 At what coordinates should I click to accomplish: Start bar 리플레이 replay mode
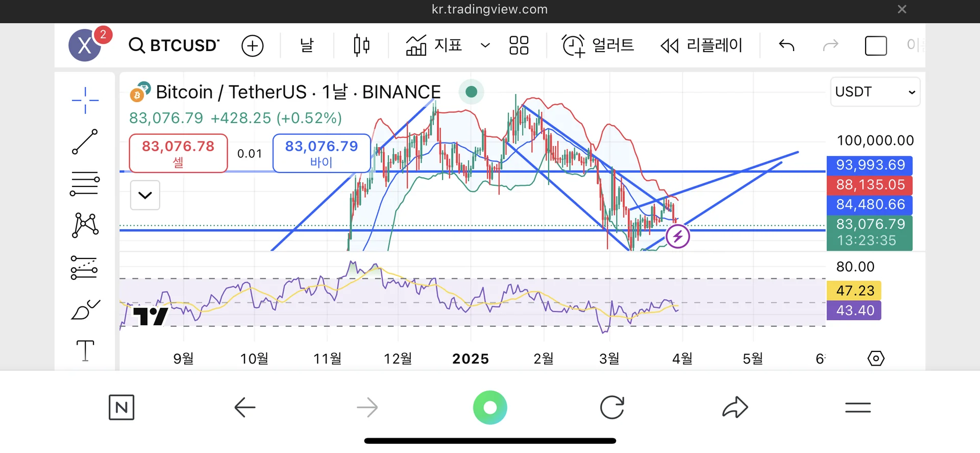coord(701,45)
